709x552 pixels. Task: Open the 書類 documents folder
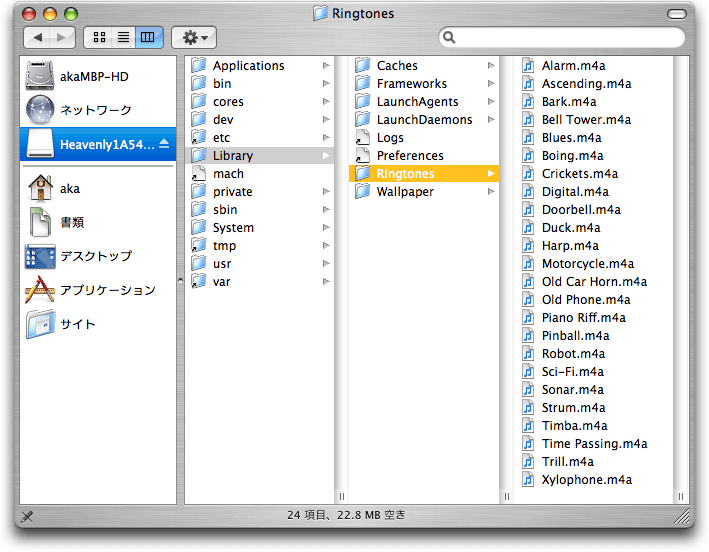click(x=71, y=222)
